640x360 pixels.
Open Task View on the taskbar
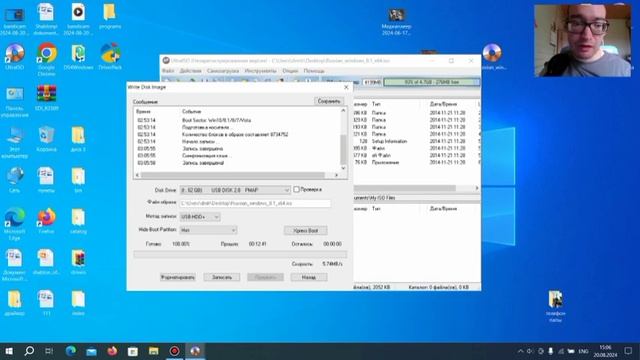(x=49, y=351)
